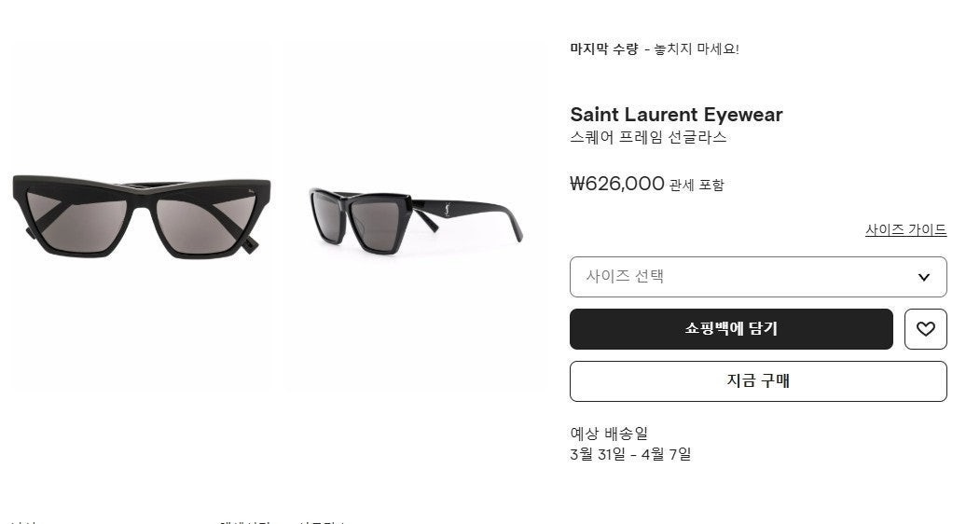This screenshot has height=524, width=980.
Task: Click the 스퀘어 프레임 선글라스 product name
Action: pyautogui.click(x=648, y=138)
